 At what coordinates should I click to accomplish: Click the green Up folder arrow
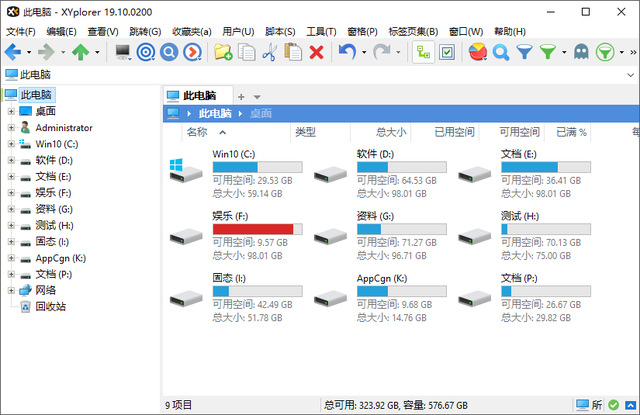tap(80, 52)
